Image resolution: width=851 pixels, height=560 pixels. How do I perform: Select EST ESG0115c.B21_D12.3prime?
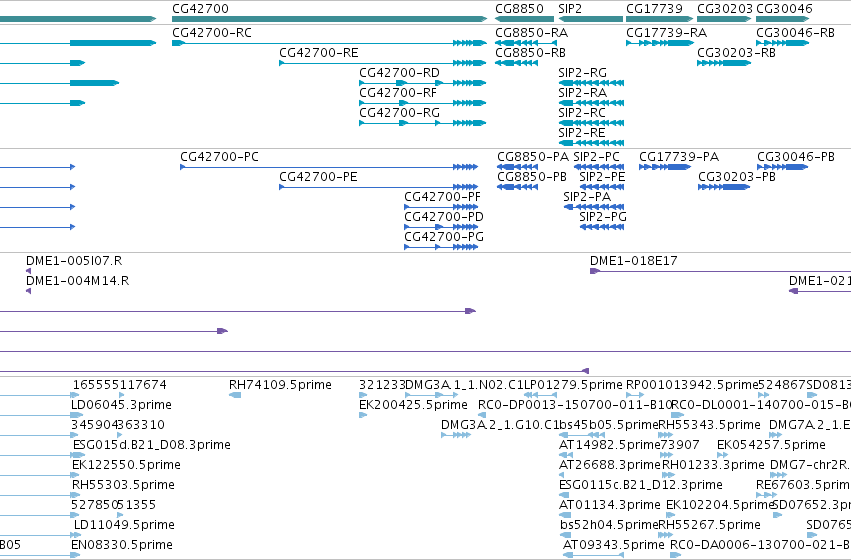(x=564, y=495)
